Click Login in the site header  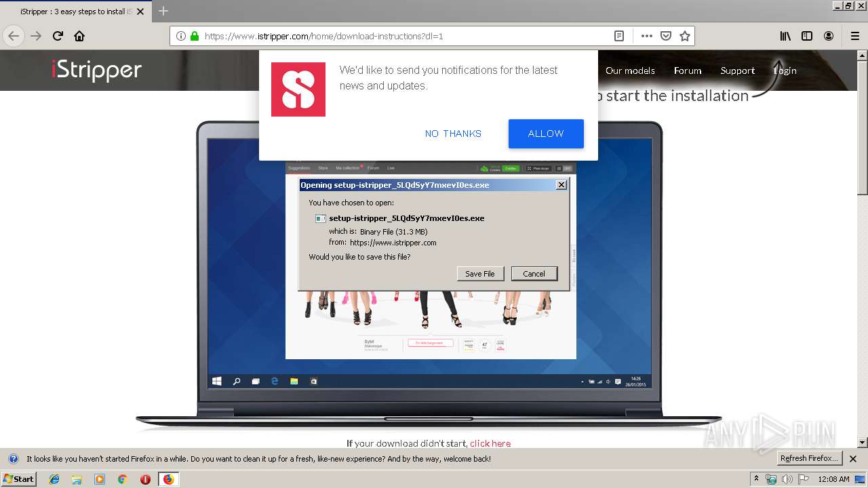pos(785,70)
